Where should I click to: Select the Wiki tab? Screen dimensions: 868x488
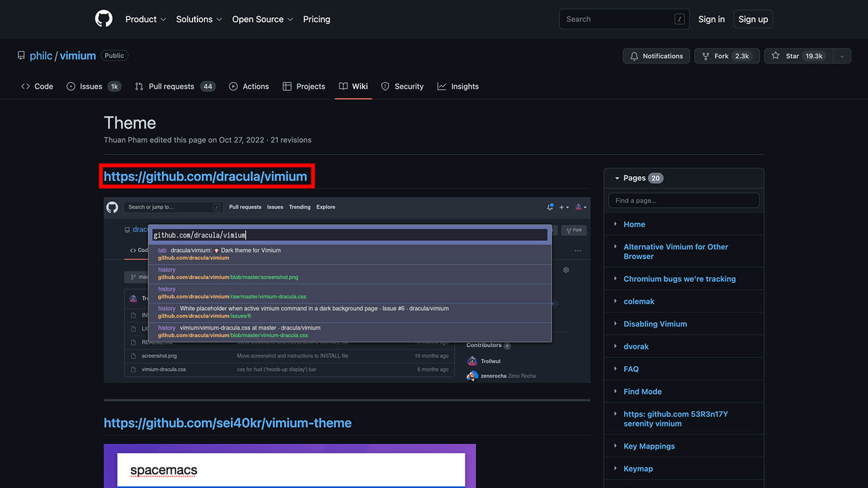353,86
